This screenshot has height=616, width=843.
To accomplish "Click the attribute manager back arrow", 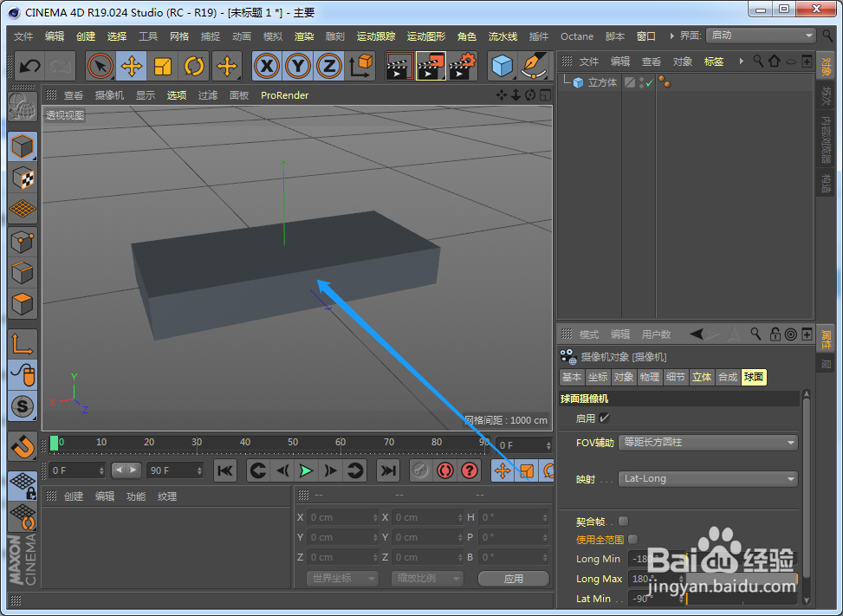I will tap(697, 334).
